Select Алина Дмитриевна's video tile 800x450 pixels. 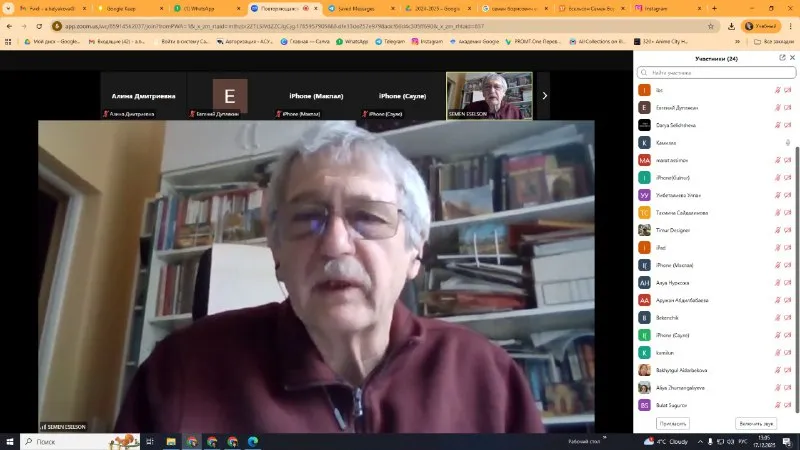143,96
